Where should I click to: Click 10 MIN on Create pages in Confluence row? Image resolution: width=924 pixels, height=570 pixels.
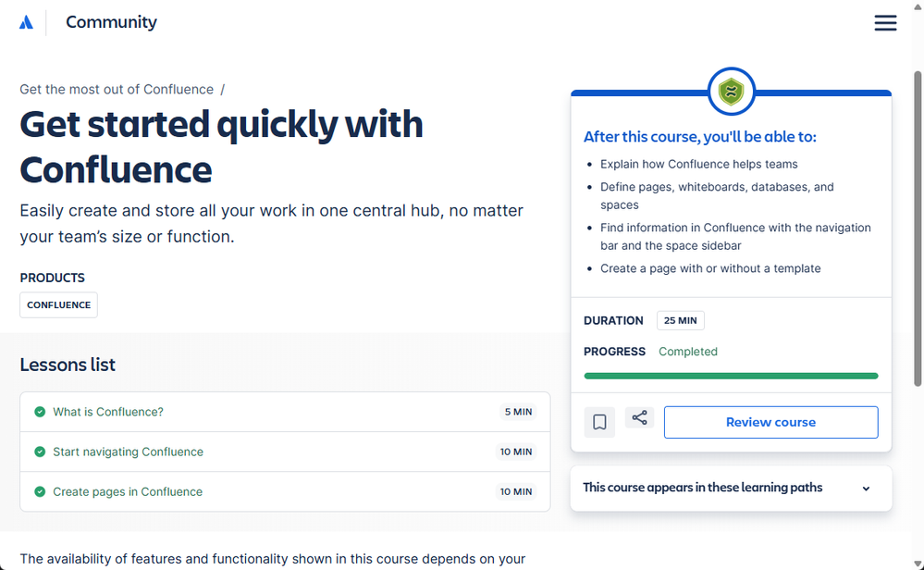[x=516, y=491]
